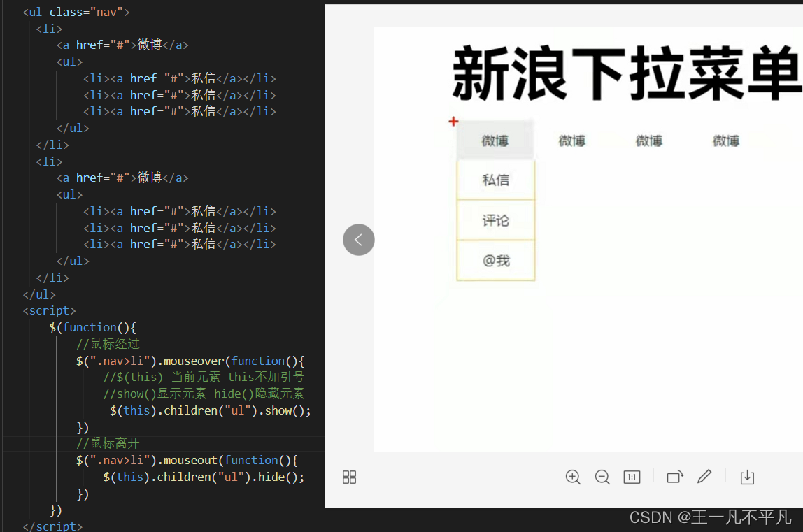
Task: Rotate the image
Action: 675,477
